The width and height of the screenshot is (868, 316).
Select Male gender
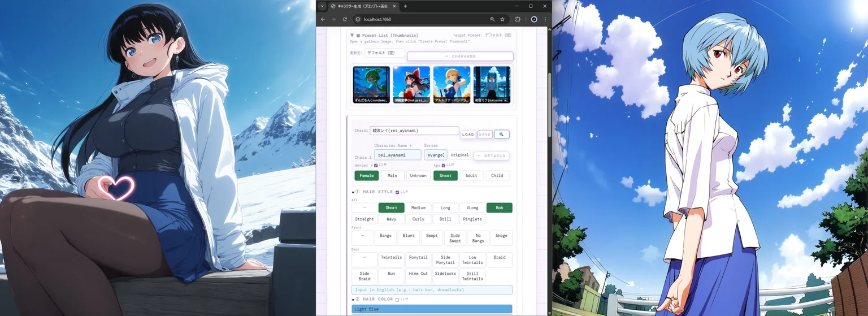click(393, 176)
